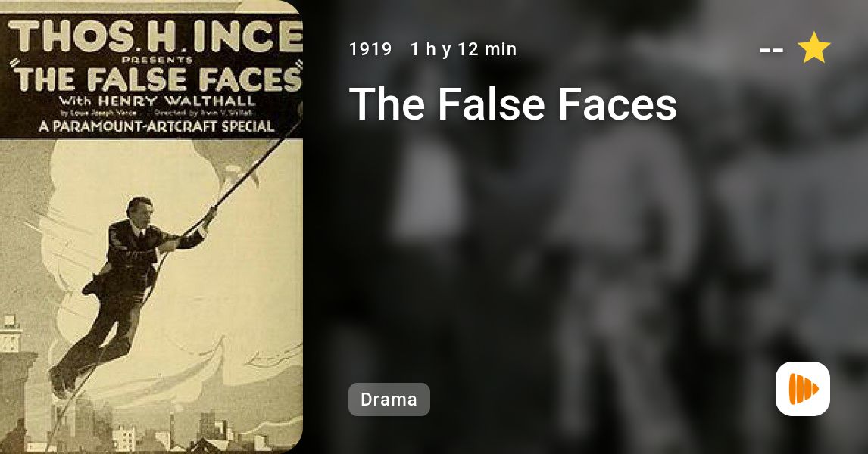Click the large white title The False Faces
The height and width of the screenshot is (454, 868).
tap(513, 104)
